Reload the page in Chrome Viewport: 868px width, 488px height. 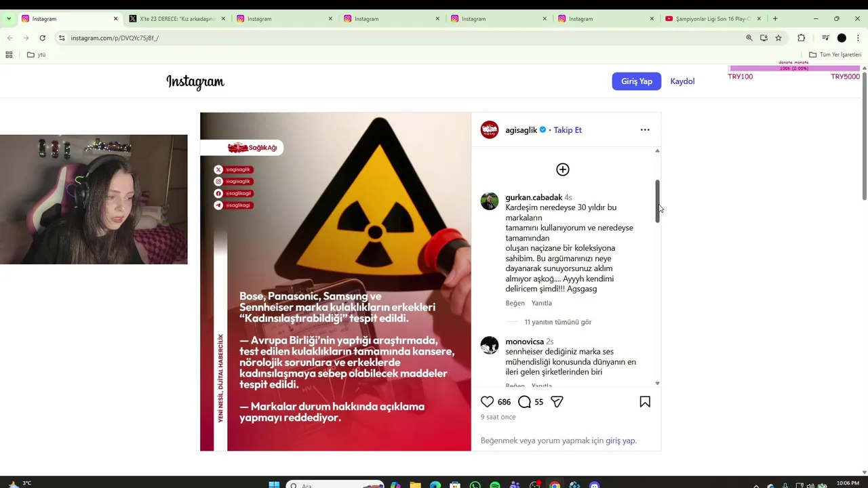tap(42, 38)
